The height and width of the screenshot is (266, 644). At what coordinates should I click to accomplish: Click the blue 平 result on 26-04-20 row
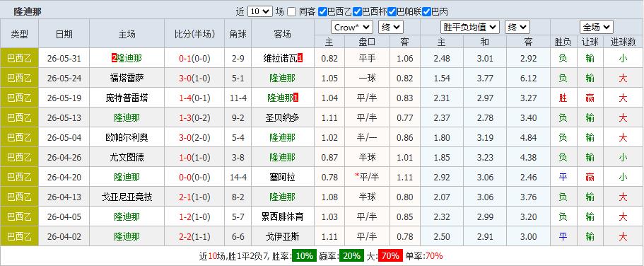click(563, 177)
